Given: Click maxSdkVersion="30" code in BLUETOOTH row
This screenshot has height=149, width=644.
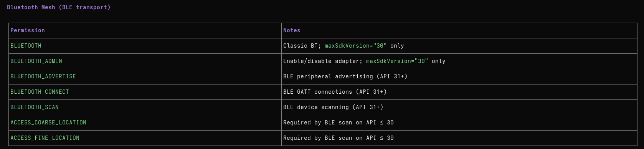Looking at the screenshot, I should tap(356, 46).
